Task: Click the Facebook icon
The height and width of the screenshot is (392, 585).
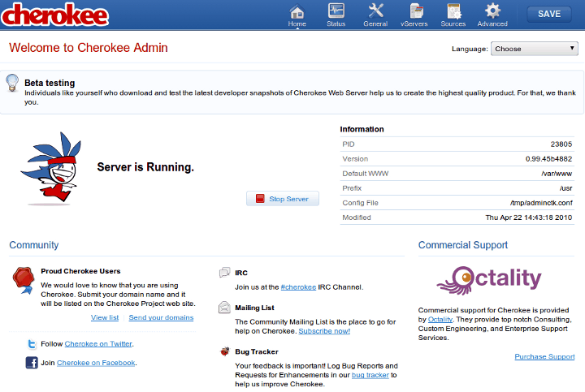Action: (32, 363)
